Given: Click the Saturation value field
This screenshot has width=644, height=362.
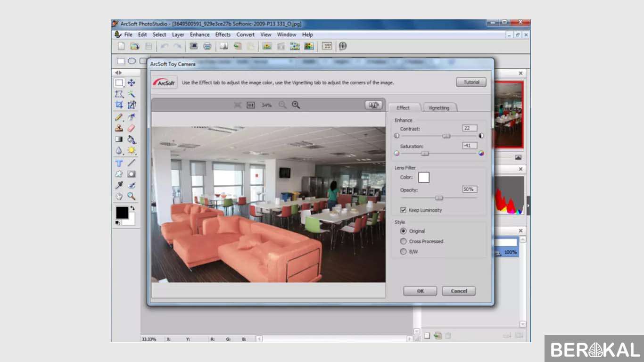Looking at the screenshot, I should pos(470,146).
